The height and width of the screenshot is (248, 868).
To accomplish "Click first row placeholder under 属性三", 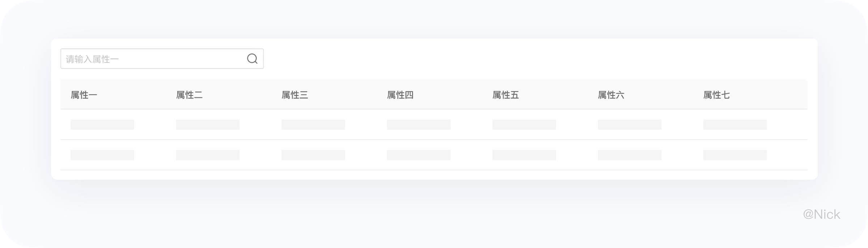I will click(x=313, y=125).
